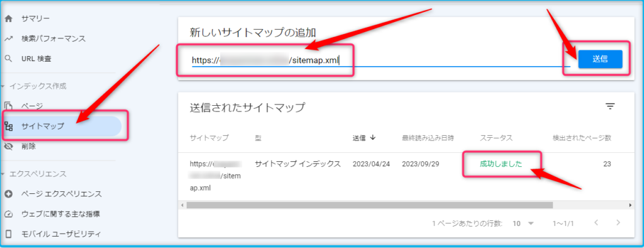Open ウェブに関する主な指標 in the sidebar

[60, 214]
